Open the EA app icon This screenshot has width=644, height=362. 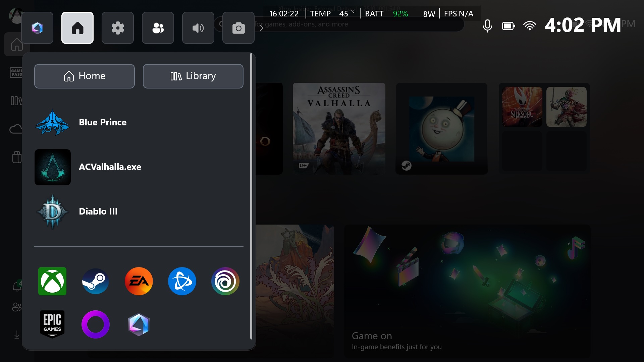[x=139, y=281]
